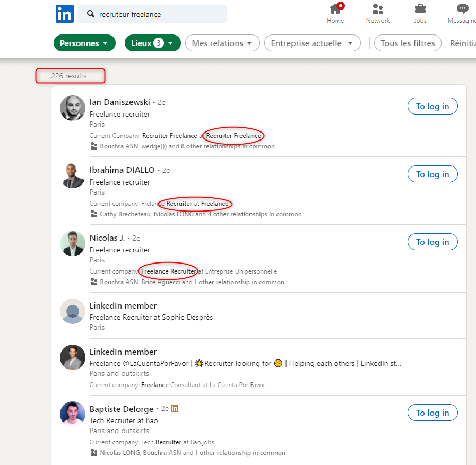Click Freelance Recruiter at Entreprise Unipersonnelle text

coord(209,271)
